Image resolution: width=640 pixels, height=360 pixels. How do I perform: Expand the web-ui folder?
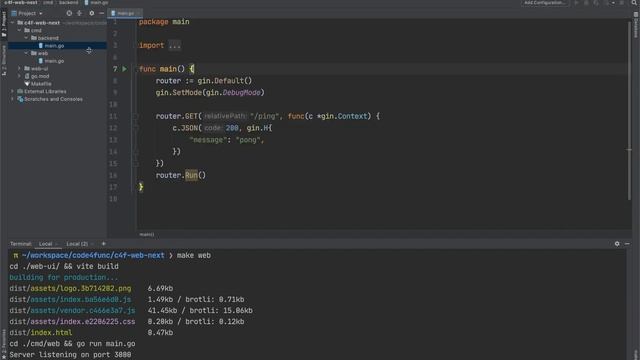pyautogui.click(x=19, y=69)
